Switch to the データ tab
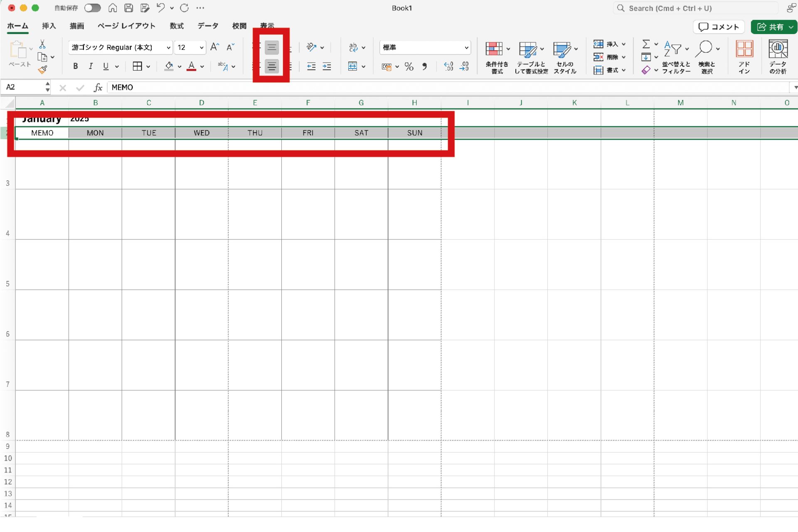Viewport: 798px width, 532px height. (208, 26)
